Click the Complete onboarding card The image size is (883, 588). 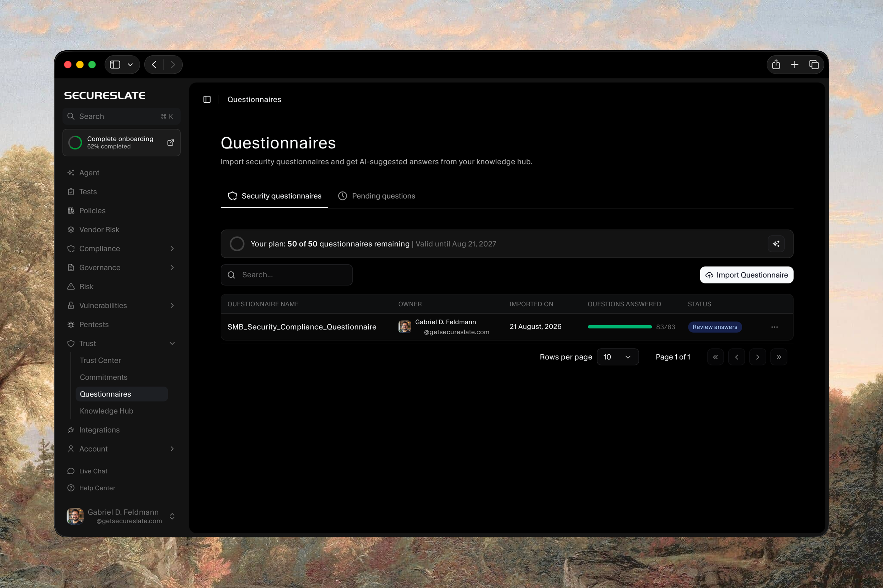pos(121,142)
